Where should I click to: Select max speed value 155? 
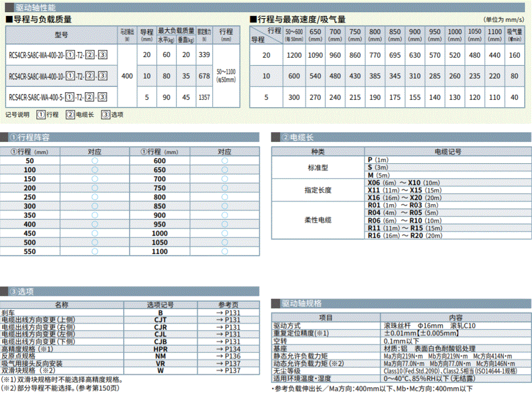point(415,98)
